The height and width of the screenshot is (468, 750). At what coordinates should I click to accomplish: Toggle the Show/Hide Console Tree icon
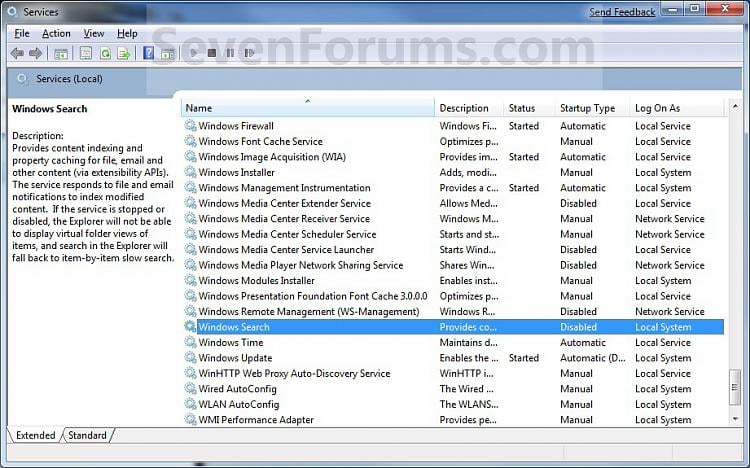tap(61, 54)
